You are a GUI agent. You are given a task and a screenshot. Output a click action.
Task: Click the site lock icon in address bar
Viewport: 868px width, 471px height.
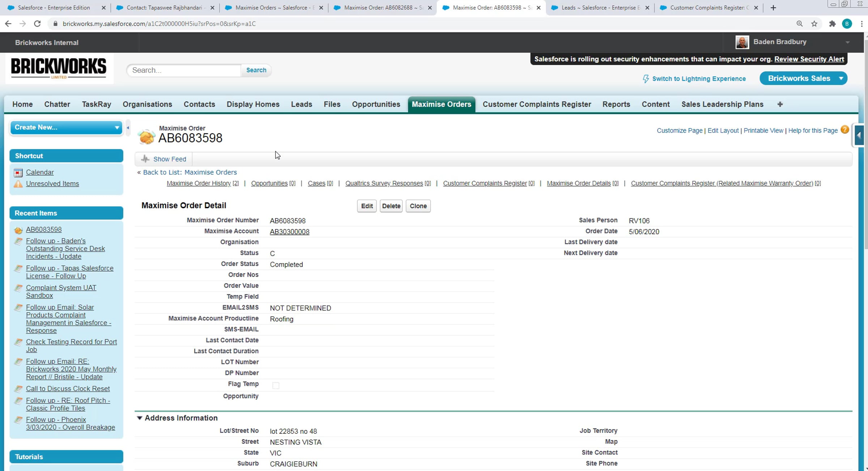point(55,24)
